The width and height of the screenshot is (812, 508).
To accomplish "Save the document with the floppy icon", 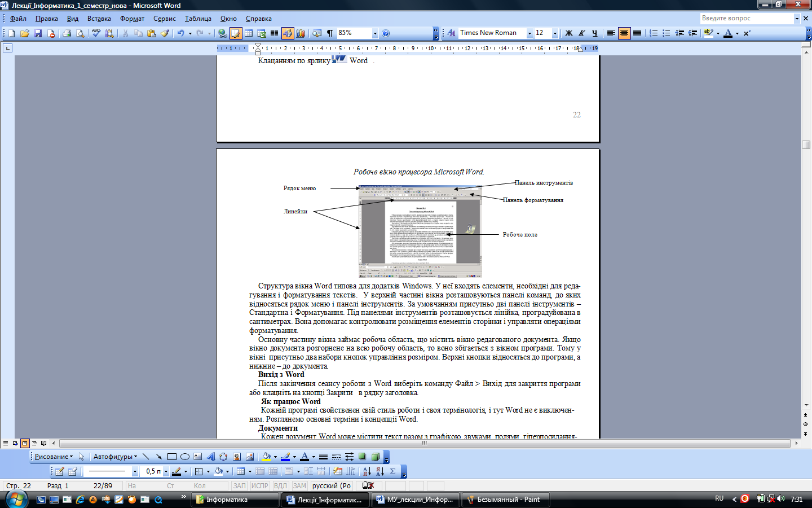I will coord(38,33).
